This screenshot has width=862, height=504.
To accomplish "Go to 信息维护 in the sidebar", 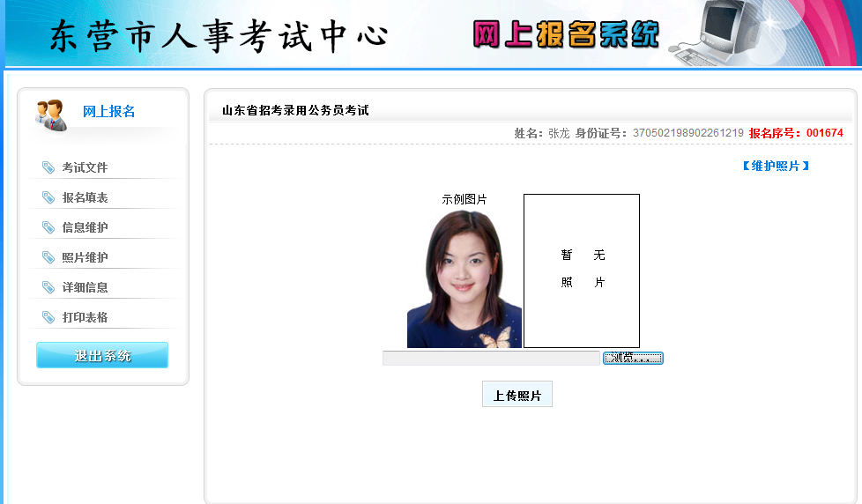I will tap(85, 227).
